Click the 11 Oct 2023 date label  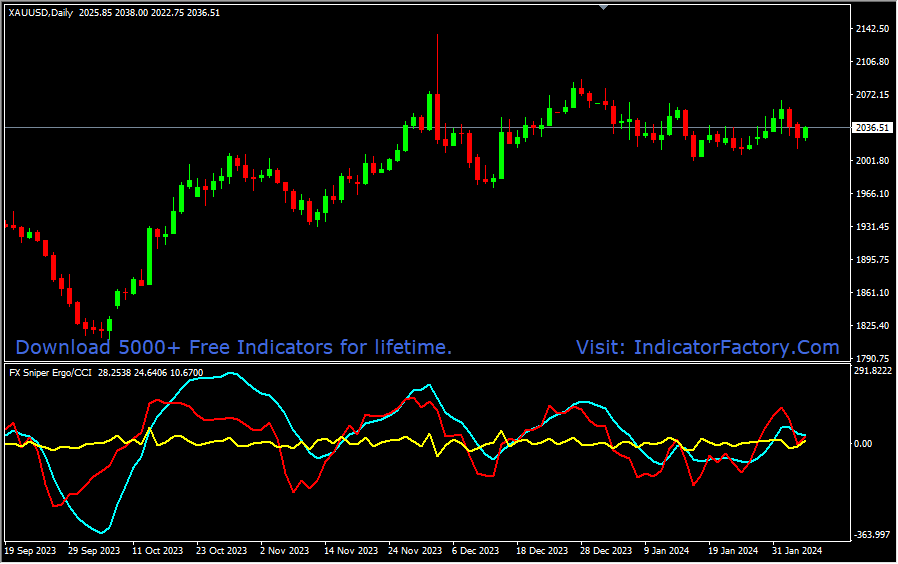[x=157, y=551]
